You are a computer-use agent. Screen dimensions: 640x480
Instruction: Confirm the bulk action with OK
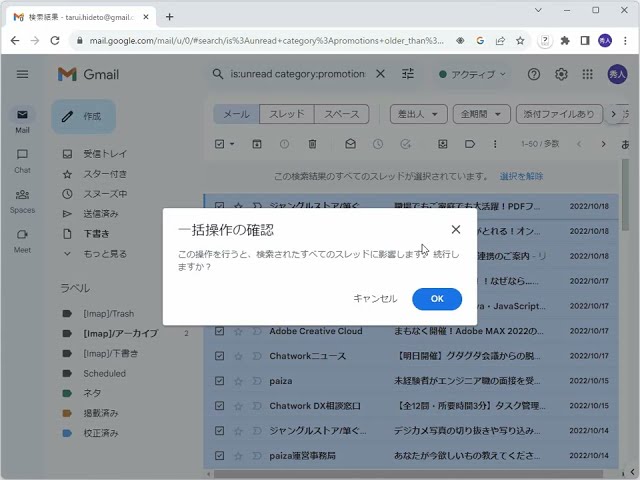[437, 299]
